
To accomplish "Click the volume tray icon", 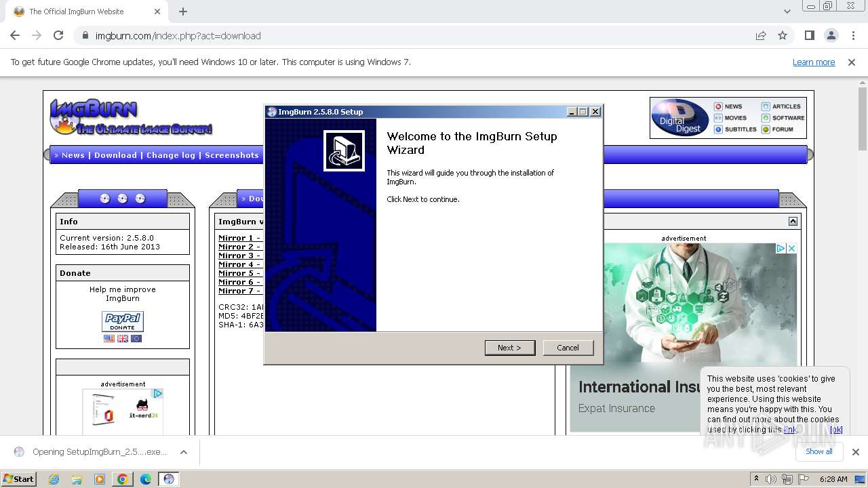I will pyautogui.click(x=772, y=479).
